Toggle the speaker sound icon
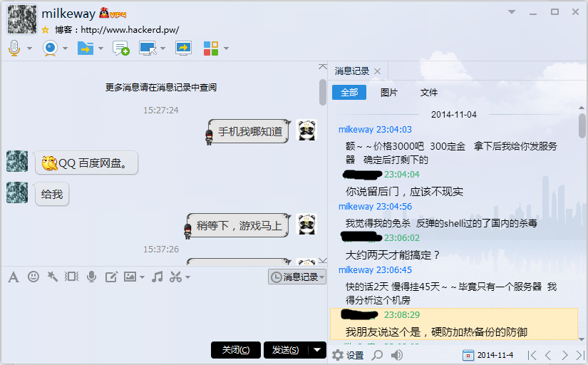Viewport: 588px width, 365px height. (x=397, y=355)
